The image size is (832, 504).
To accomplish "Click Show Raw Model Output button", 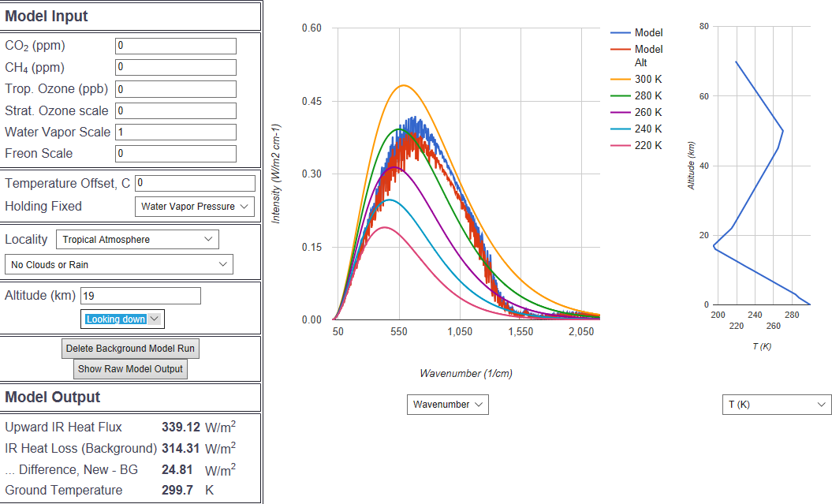I will [130, 369].
